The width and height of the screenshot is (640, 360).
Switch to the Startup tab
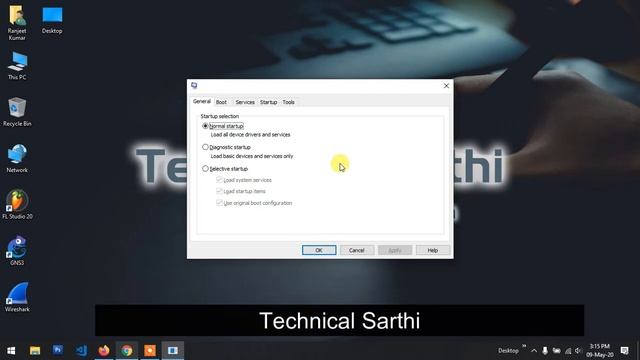(x=269, y=102)
